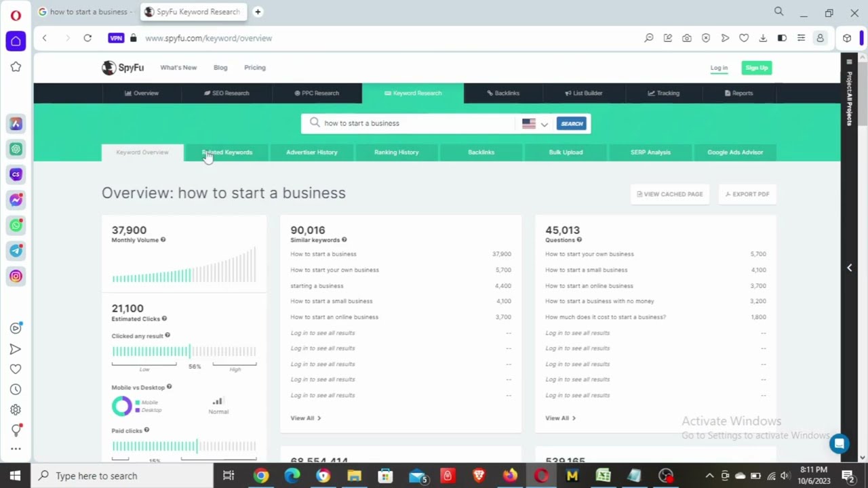Click Export PDF button
Viewport: 868px width, 488px height.
click(x=747, y=194)
